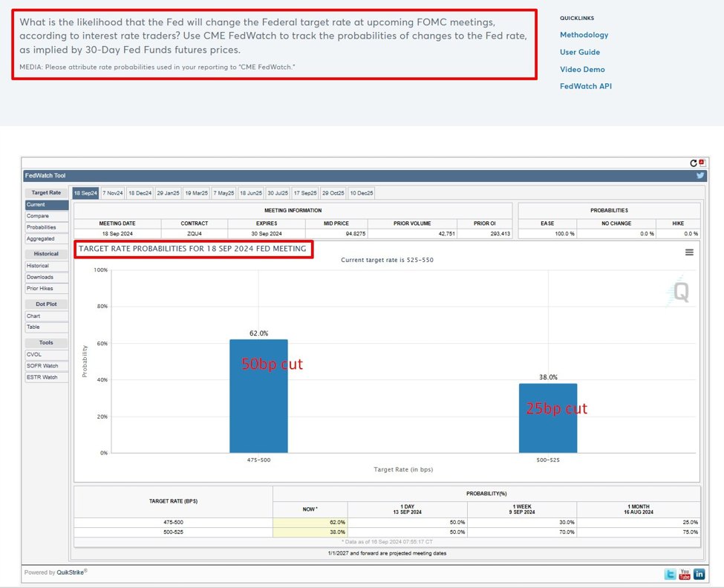Select the 10 Dec25 meeting tab
Viewport: 724px width, 588px height.
tap(362, 193)
